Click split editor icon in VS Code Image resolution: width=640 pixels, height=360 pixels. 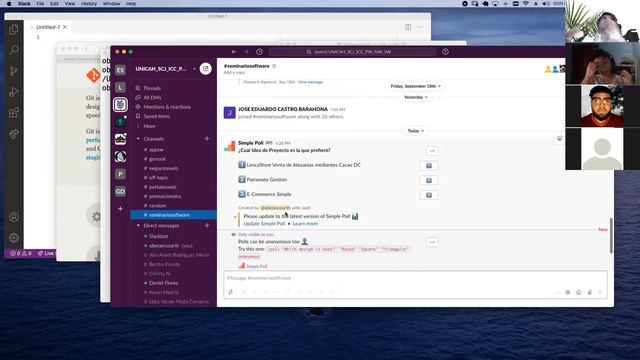408,27
